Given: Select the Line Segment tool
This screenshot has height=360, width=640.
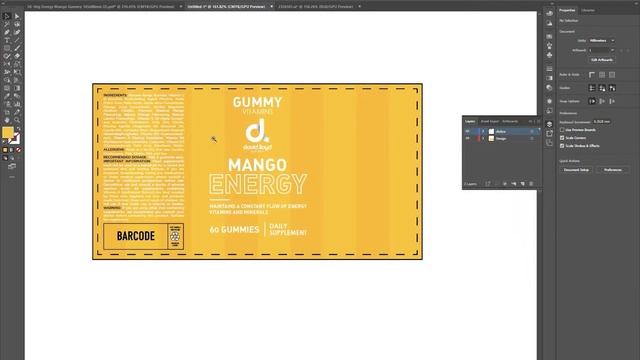Looking at the screenshot, I should [17, 40].
